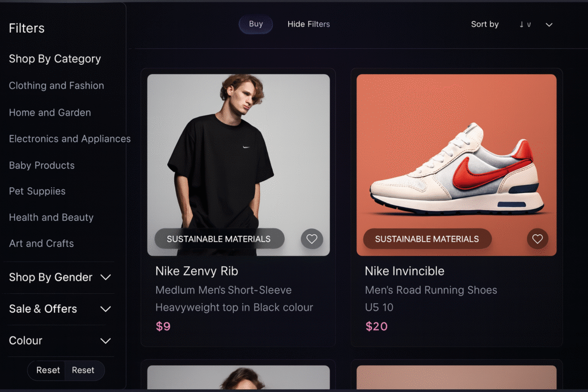Click Sustainable Materials badge on Zenvy Rib
This screenshot has height=392, width=588.
(x=219, y=239)
